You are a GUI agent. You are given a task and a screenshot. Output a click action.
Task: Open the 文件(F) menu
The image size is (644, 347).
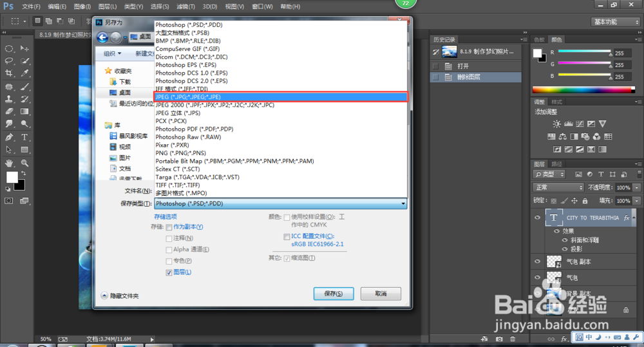click(31, 6)
